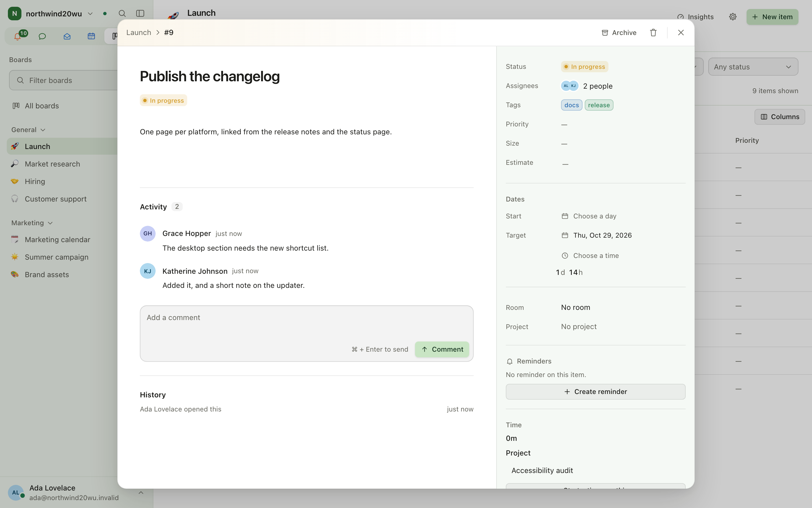This screenshot has height=508, width=812.
Task: Click the search magnifier icon
Action: click(x=122, y=14)
